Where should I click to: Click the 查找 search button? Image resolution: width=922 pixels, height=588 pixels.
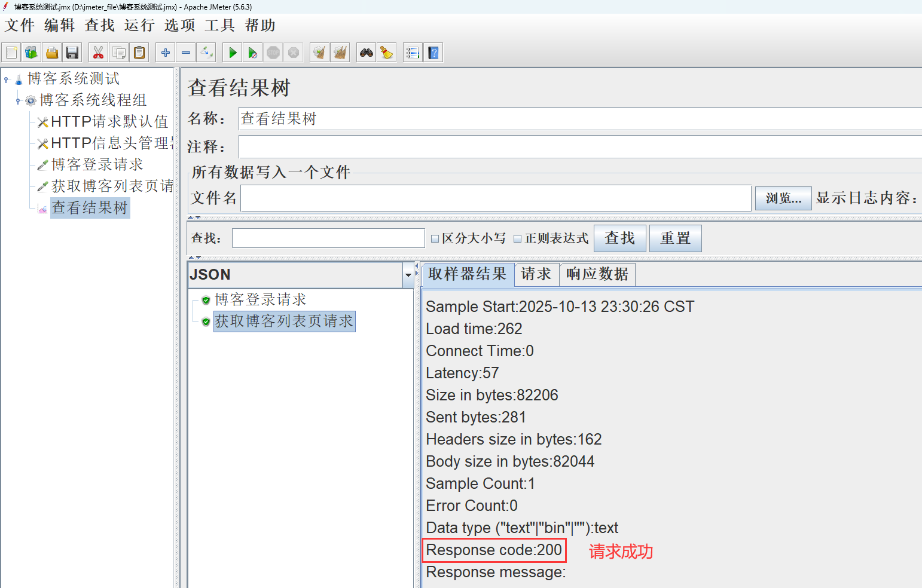click(620, 238)
